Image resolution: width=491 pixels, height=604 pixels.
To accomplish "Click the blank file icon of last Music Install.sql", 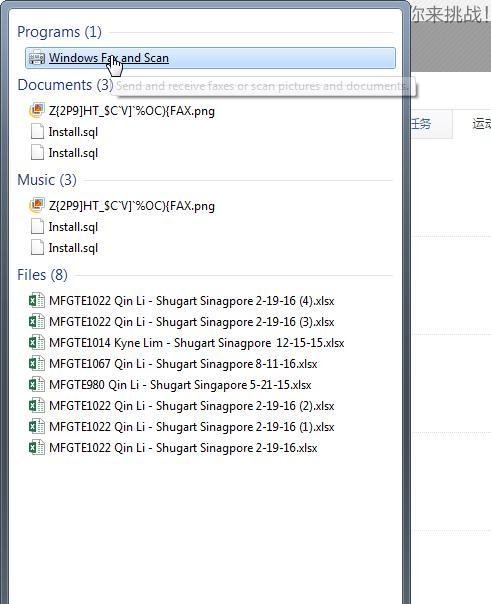I will click(x=37, y=248).
